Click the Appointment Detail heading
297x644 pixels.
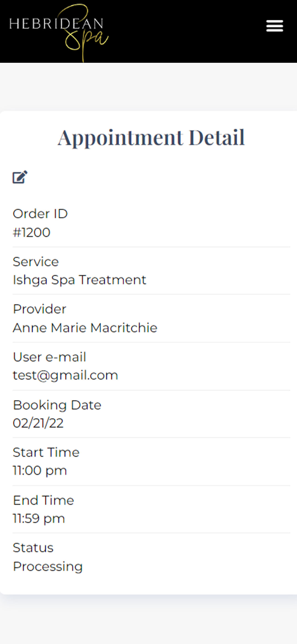[151, 137]
